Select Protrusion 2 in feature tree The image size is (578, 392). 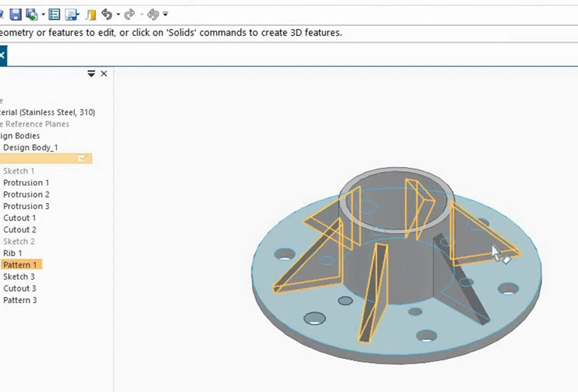tap(26, 195)
